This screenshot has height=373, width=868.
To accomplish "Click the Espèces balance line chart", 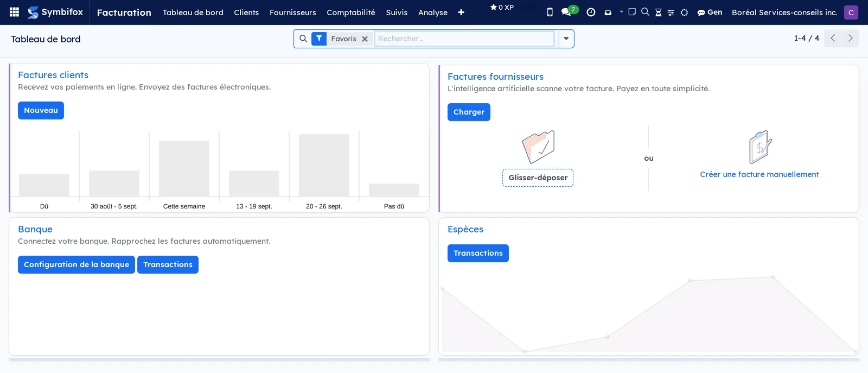I will point(649,314).
